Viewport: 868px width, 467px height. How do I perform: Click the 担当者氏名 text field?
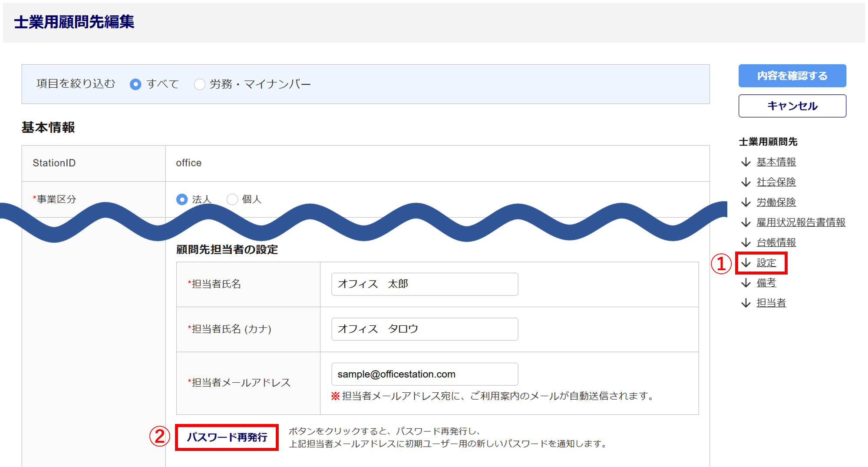[x=424, y=284]
